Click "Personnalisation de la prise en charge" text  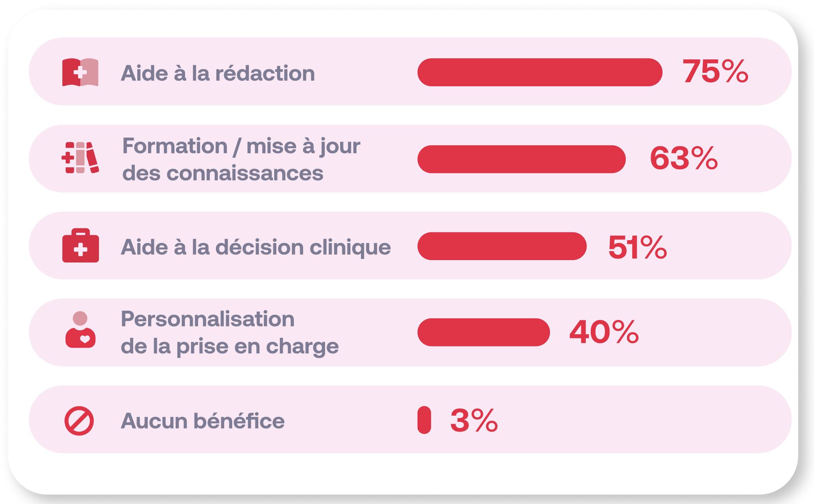coord(229,332)
